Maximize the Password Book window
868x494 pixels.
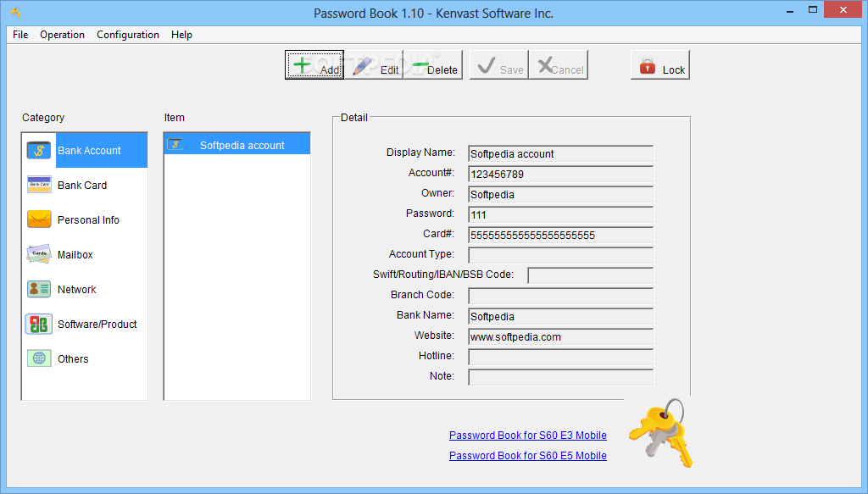812,10
